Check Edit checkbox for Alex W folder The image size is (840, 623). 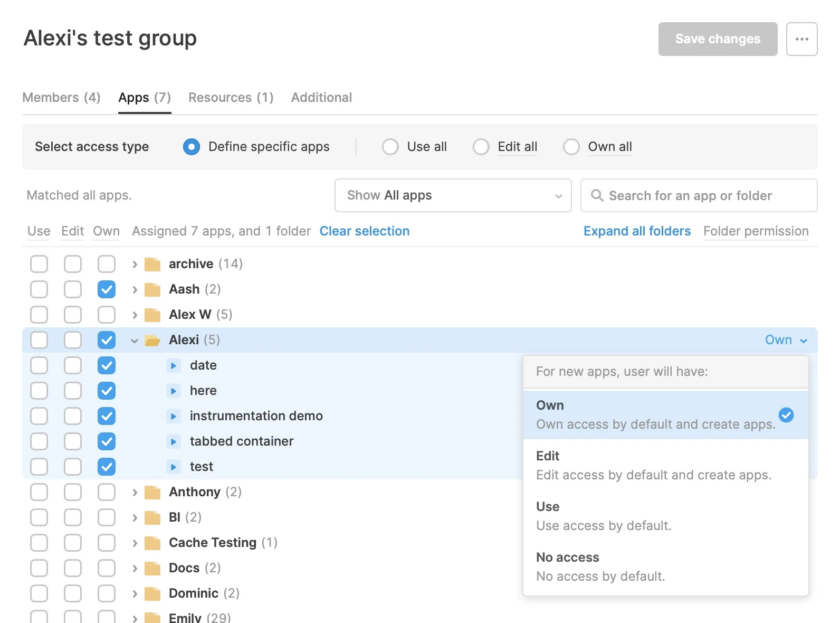[73, 315]
